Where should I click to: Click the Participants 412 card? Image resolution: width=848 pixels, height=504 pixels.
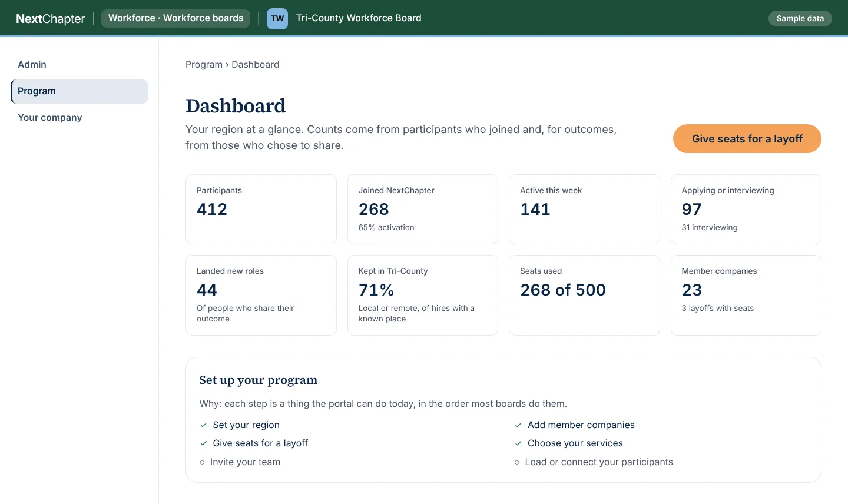(261, 209)
